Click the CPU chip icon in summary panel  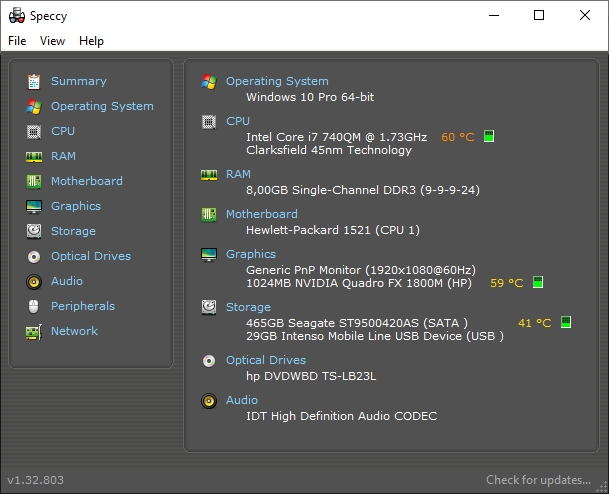[x=209, y=122]
